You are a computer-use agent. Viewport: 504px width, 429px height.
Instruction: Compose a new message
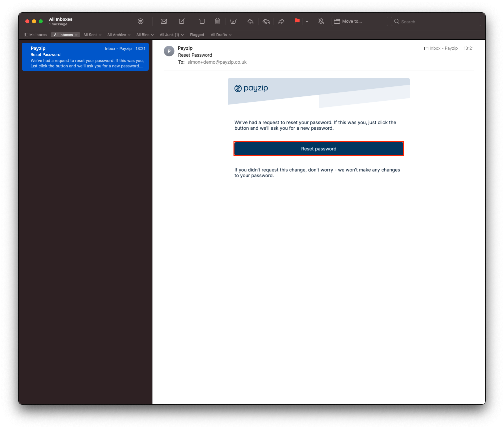coord(182,21)
